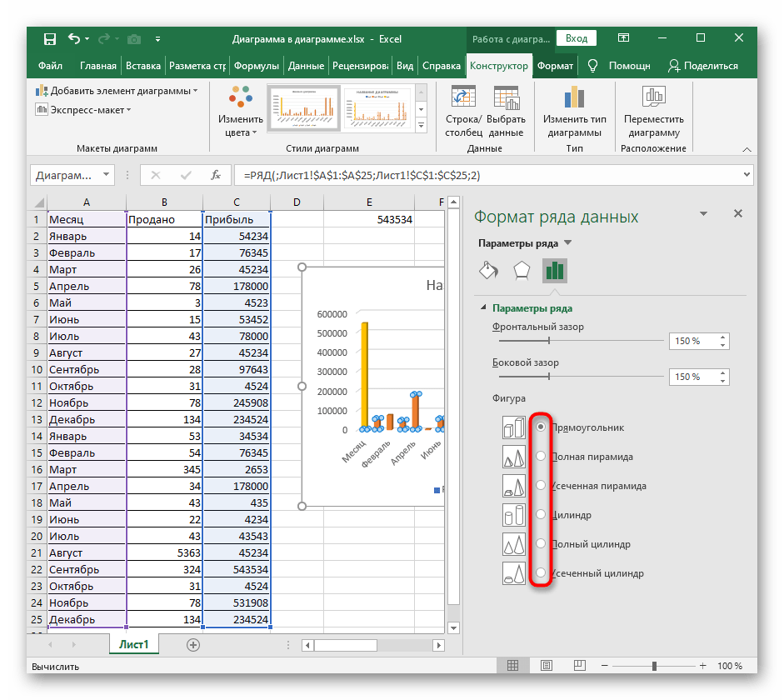784x700 pixels.
Task: Collapse the ribbon with the chevron
Action: tap(747, 149)
